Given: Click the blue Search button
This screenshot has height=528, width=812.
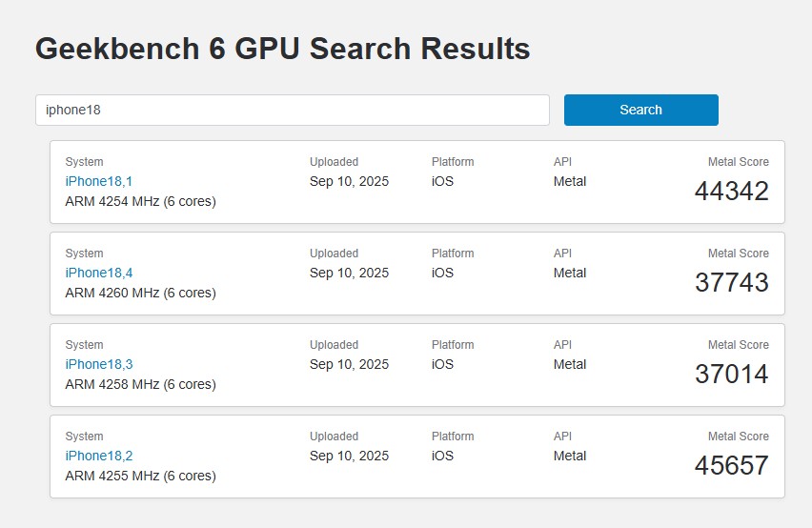Looking at the screenshot, I should [x=640, y=110].
